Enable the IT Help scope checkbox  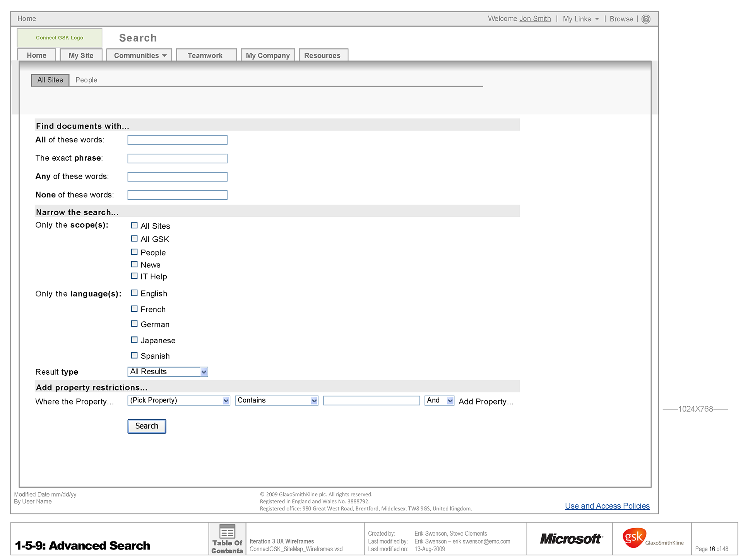click(134, 276)
